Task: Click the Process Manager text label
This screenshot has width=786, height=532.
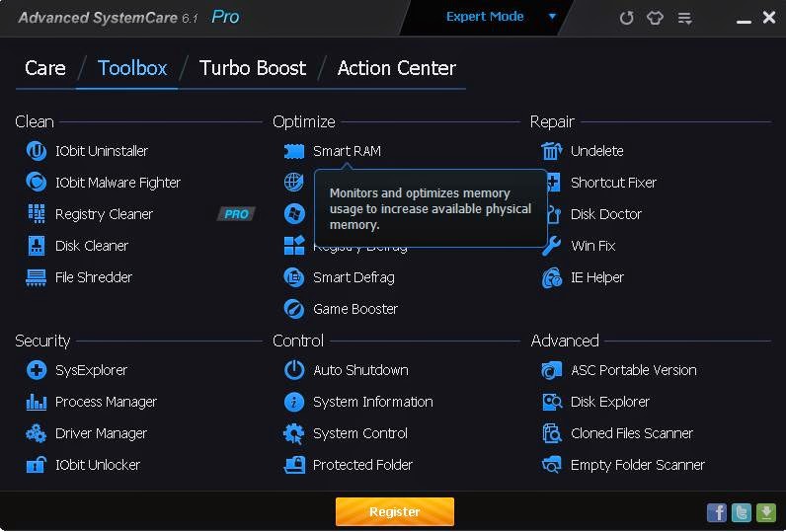Action: coord(106,402)
